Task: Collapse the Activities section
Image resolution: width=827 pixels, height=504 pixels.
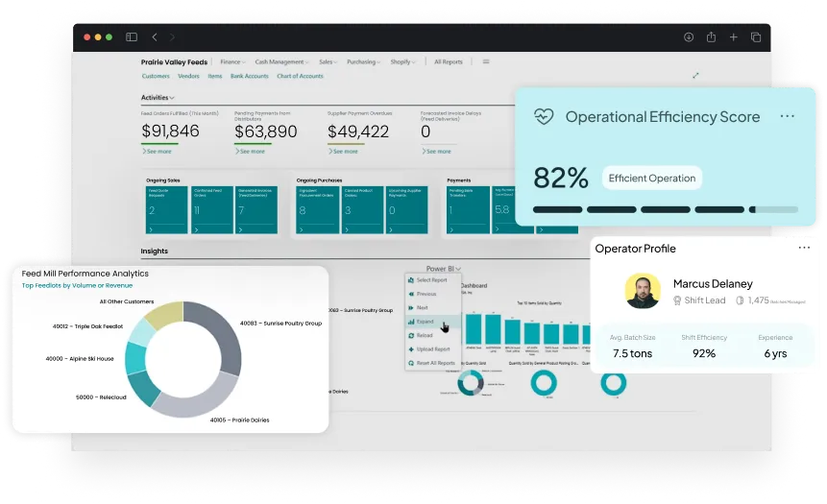Action: click(158, 97)
